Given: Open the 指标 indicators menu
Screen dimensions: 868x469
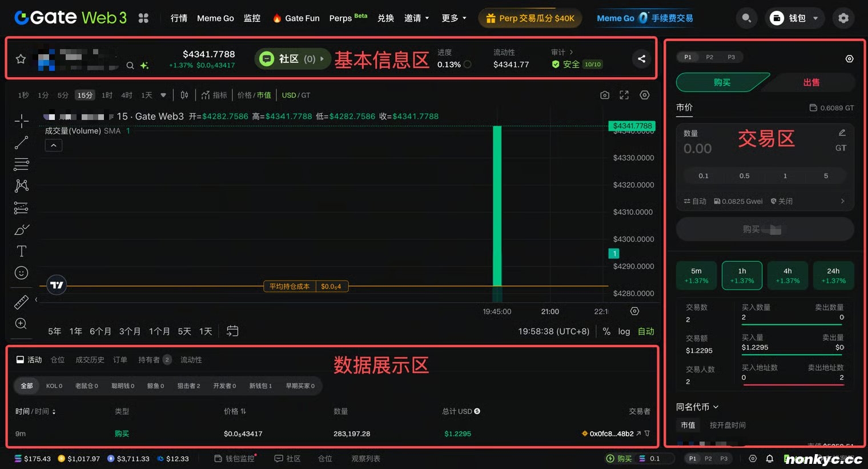Looking at the screenshot, I should click(x=214, y=95).
